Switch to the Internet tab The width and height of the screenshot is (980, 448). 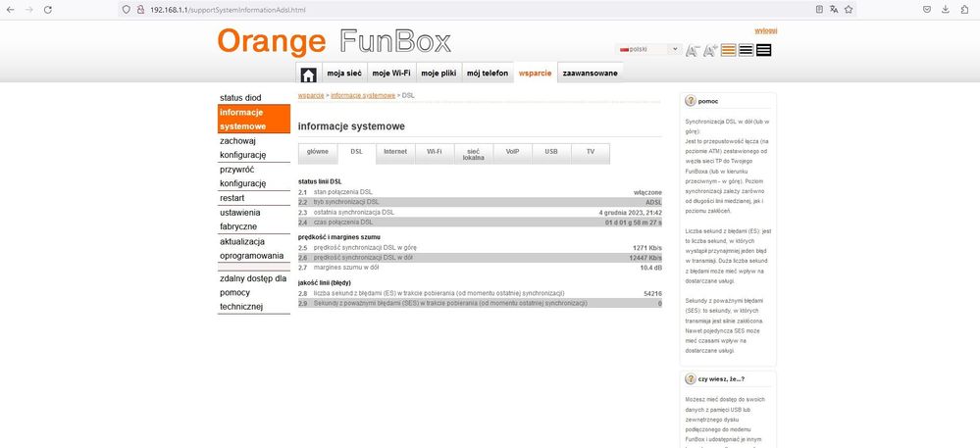pyautogui.click(x=395, y=154)
